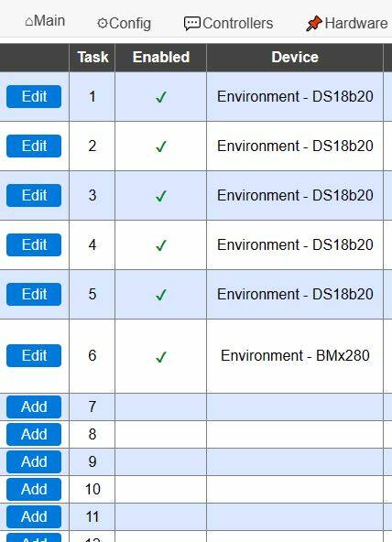The height and width of the screenshot is (542, 392).
Task: Switch to the Controllers tab
Action: click(x=228, y=24)
